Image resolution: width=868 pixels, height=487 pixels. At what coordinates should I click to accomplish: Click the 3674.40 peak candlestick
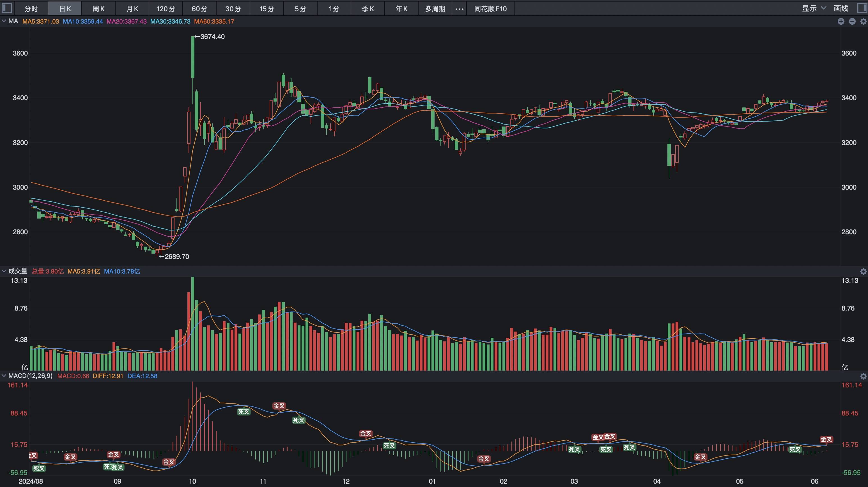point(193,57)
